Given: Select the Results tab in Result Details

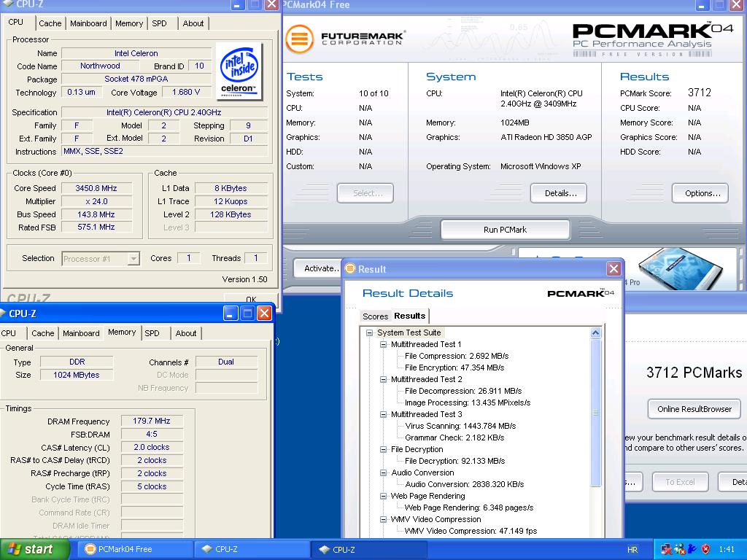Looking at the screenshot, I should tap(410, 316).
